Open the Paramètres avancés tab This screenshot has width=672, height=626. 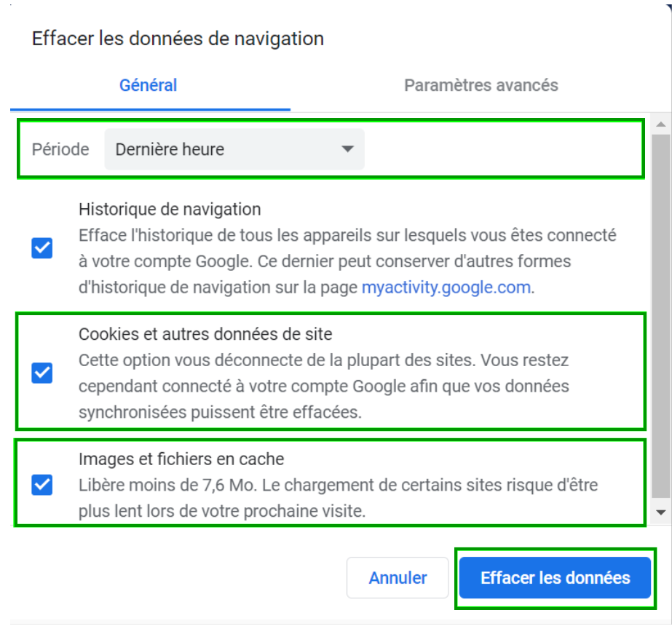[481, 85]
